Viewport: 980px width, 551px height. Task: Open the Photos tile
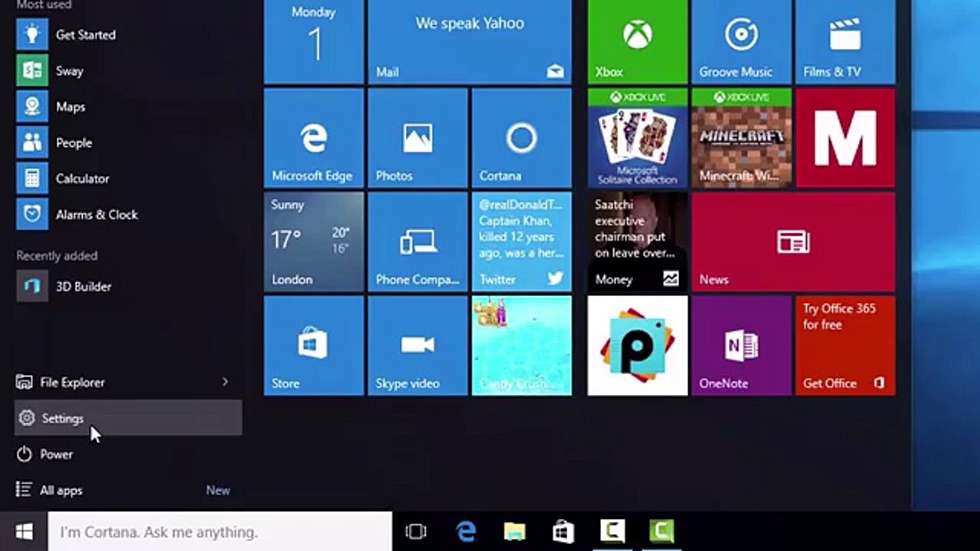tap(417, 138)
